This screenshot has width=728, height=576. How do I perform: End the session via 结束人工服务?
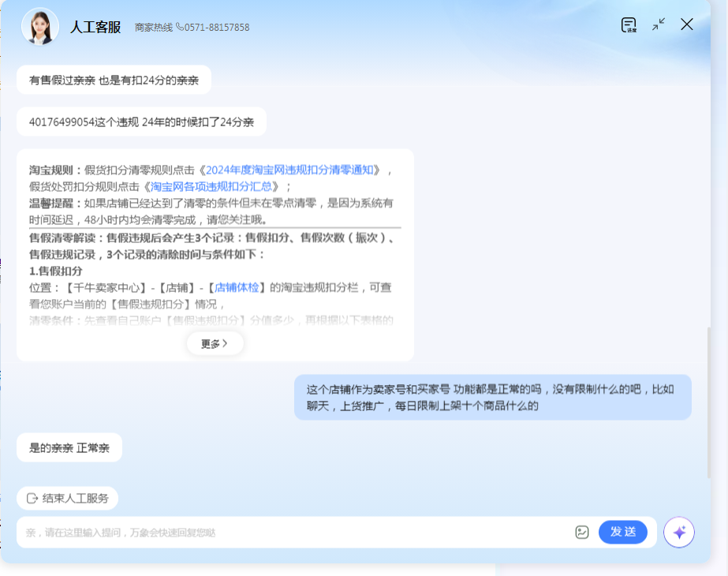click(x=67, y=499)
